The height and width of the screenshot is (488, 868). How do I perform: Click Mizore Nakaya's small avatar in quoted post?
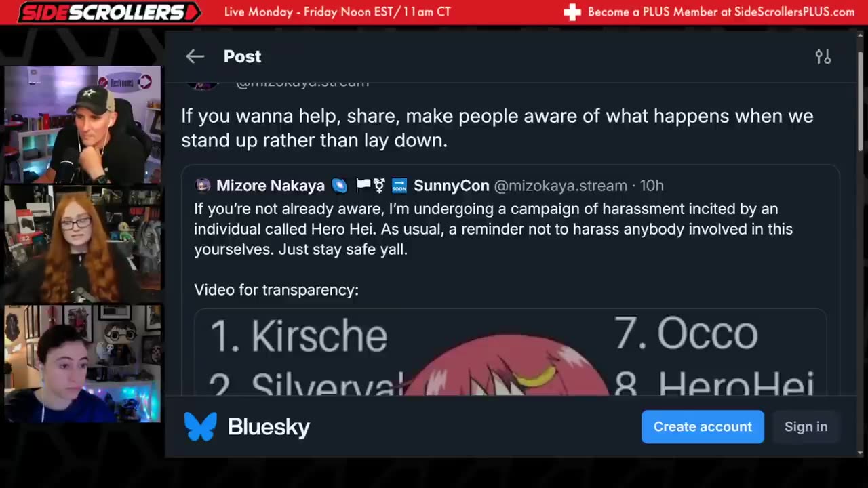203,186
